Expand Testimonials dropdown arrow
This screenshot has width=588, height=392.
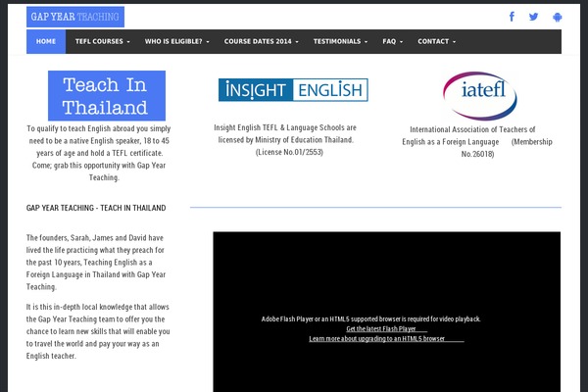pyautogui.click(x=366, y=41)
